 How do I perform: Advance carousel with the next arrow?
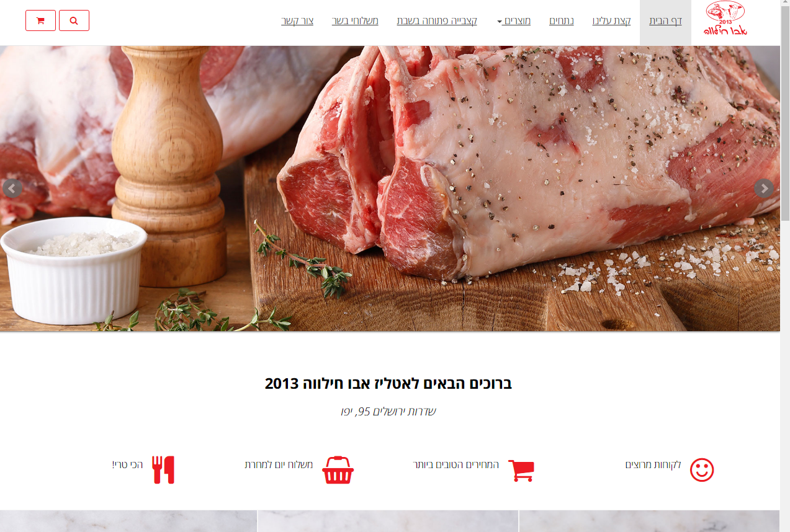(x=764, y=188)
